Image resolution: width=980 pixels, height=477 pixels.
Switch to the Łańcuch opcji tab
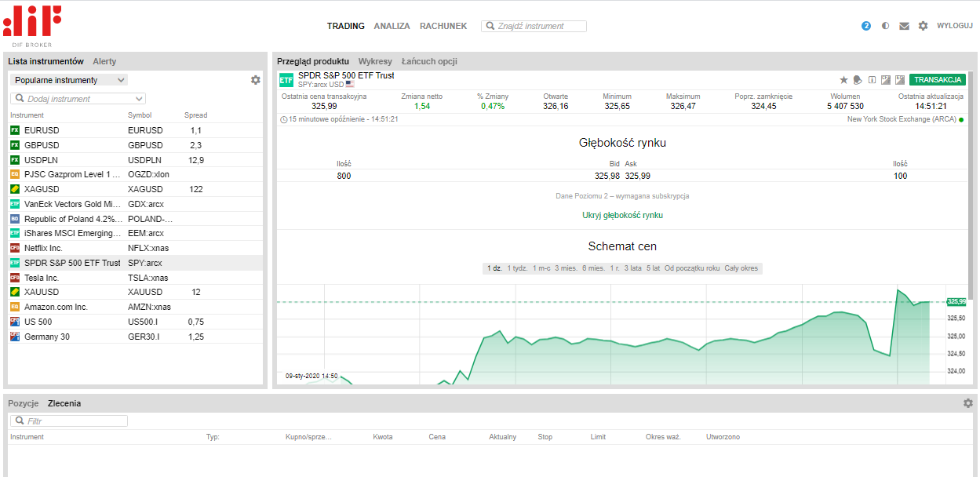pos(429,61)
